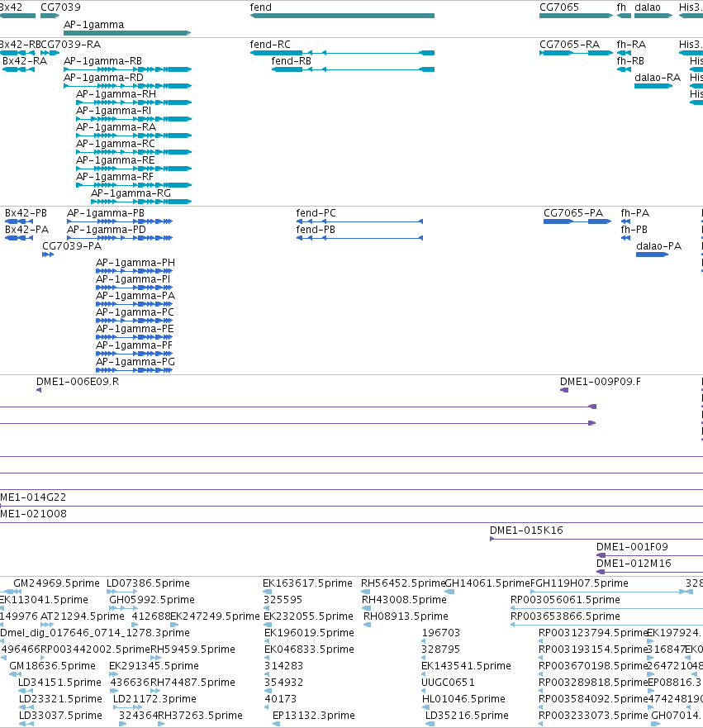The width and height of the screenshot is (703, 728).
Task: Click transcript AP-1gamma-RC label
Action: pos(116,144)
